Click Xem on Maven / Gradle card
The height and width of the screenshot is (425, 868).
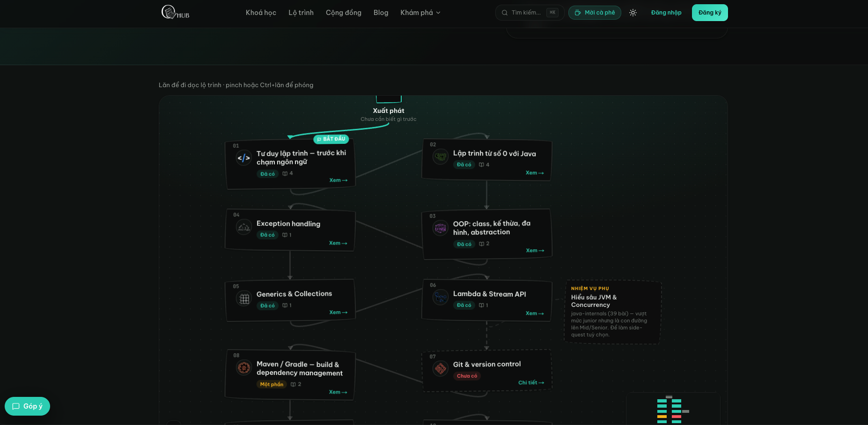338,392
